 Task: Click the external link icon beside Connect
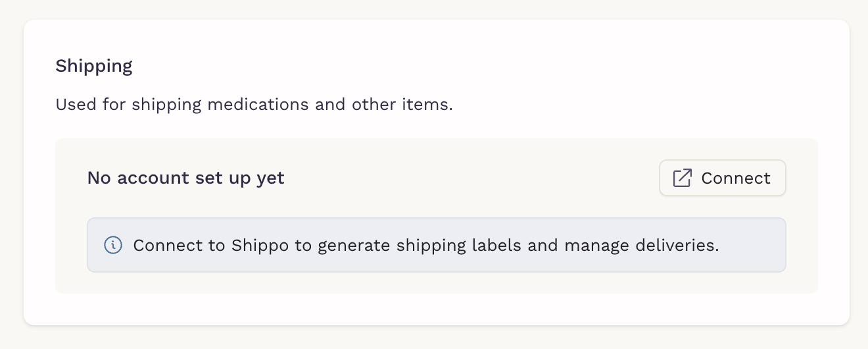682,178
